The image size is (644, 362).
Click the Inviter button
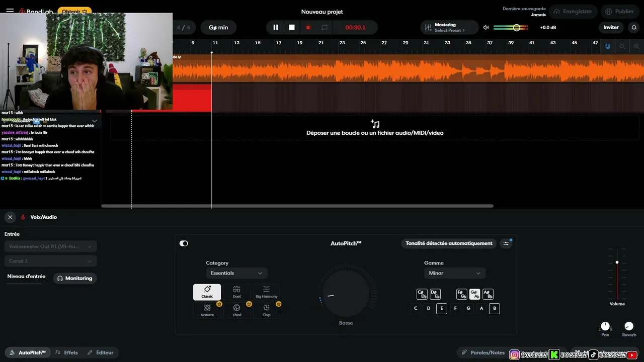coord(611,27)
